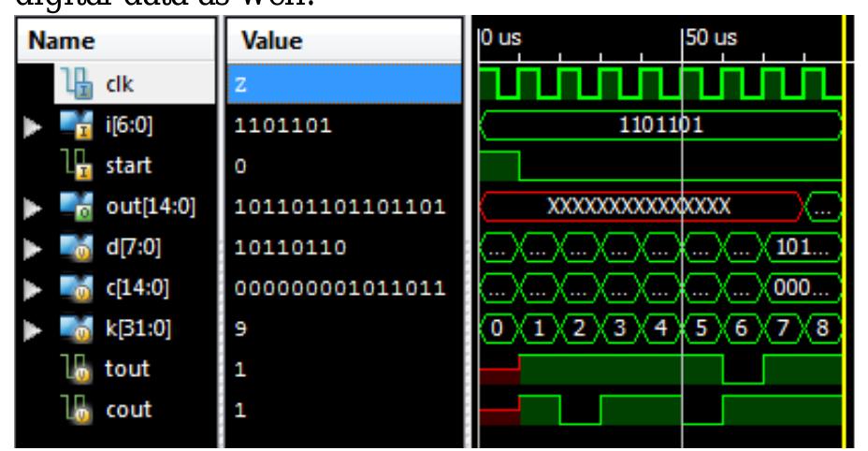The width and height of the screenshot is (868, 451).
Task: Select the cout signal name
Action: coord(128,410)
